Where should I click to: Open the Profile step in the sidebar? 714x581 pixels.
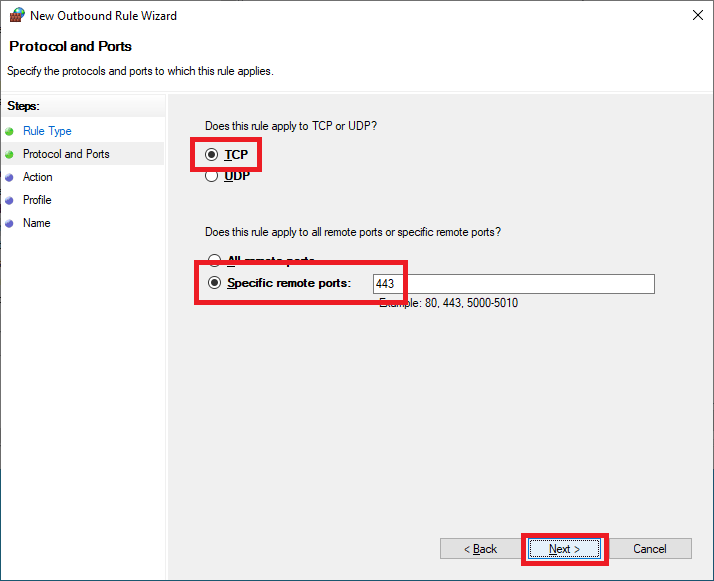[37, 200]
